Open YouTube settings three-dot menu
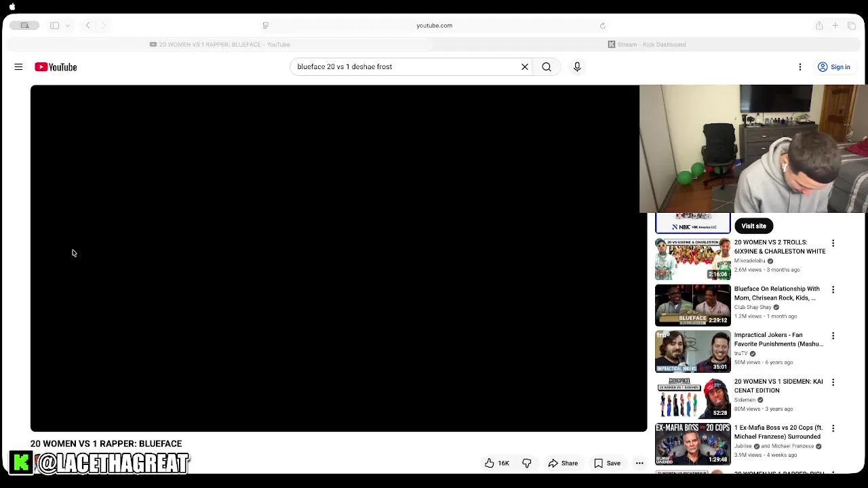The image size is (868, 488). [x=800, y=67]
